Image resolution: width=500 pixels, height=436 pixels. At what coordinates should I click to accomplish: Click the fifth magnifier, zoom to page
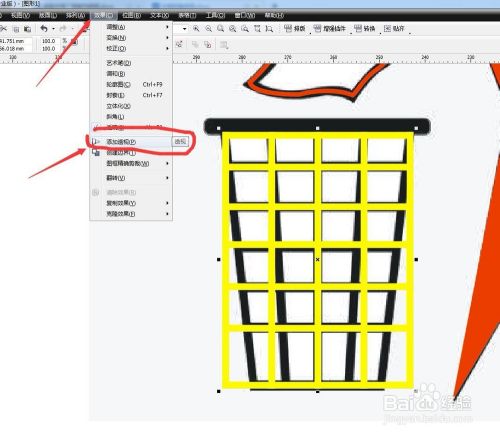coord(245,29)
